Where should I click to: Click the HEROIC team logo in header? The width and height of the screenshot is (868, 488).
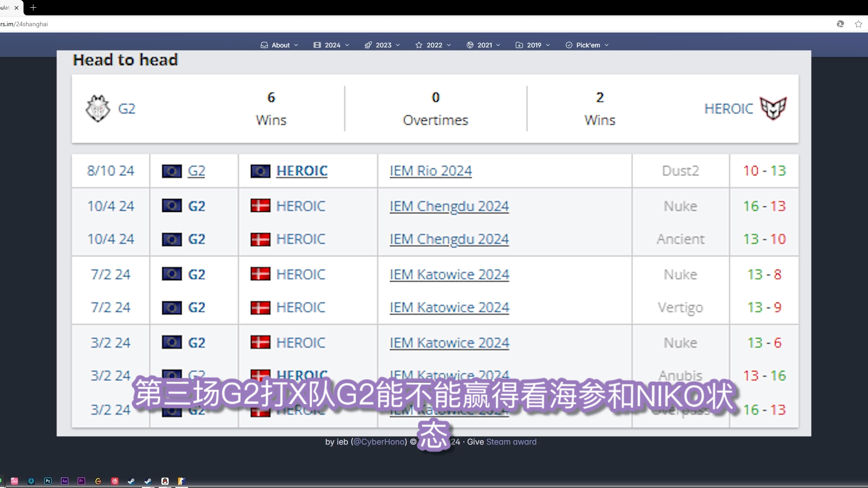coord(773,108)
